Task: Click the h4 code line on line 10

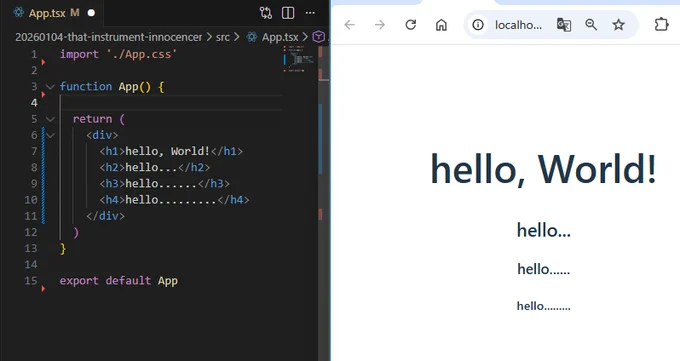Action: 174,200
